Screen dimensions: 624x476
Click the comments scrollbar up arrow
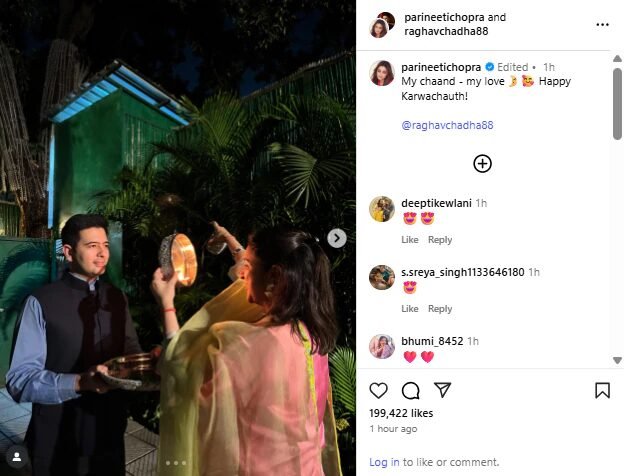pyautogui.click(x=617, y=59)
